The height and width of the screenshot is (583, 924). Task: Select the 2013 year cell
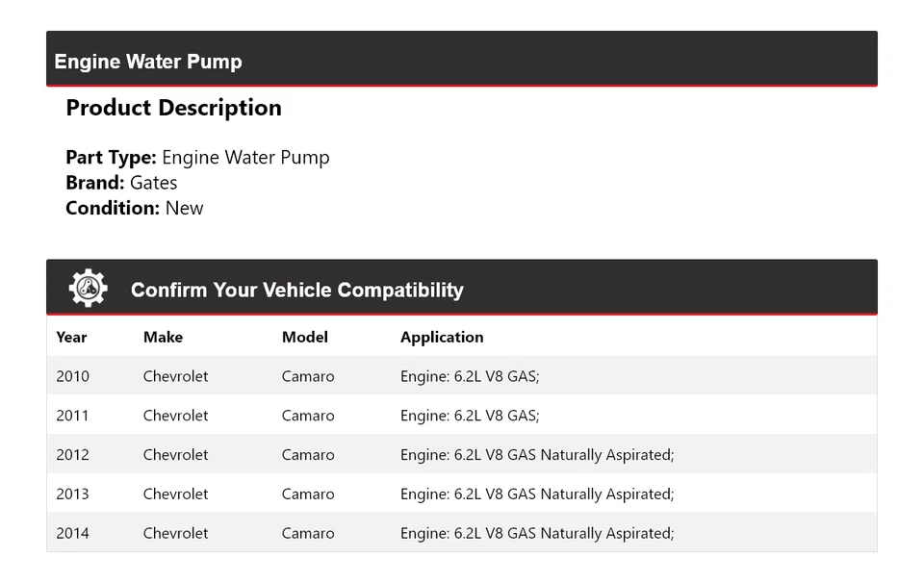72,494
